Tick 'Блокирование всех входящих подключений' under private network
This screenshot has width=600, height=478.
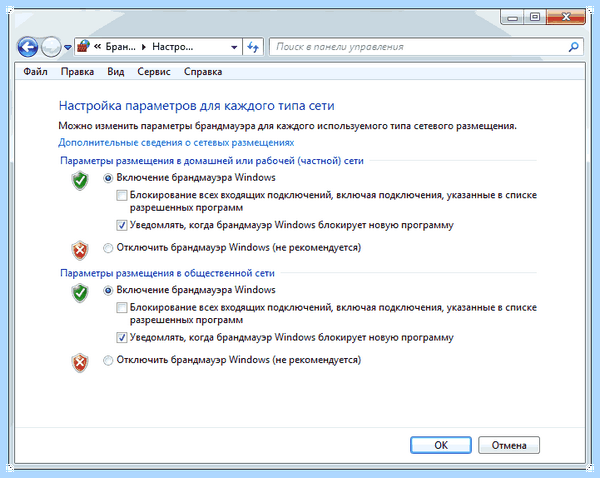coord(122,196)
